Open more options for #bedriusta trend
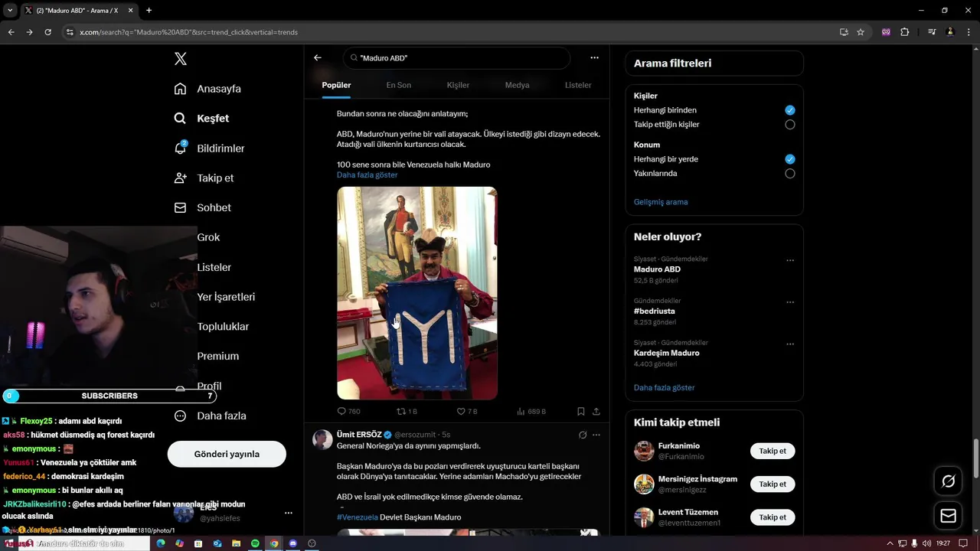Viewport: 980px width, 551px height. pos(790,302)
